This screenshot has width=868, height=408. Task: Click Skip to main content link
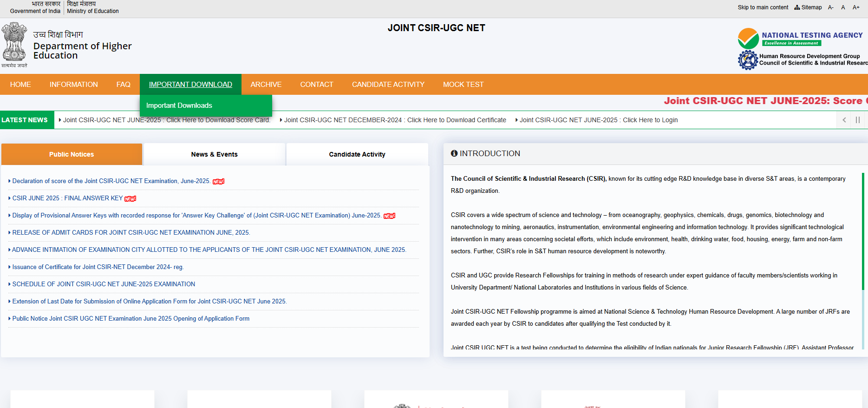pos(763,7)
